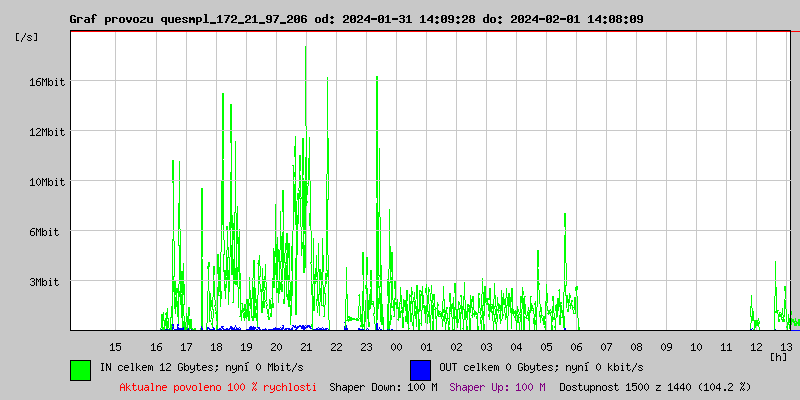The width and height of the screenshot is (800, 400).
Task: Click the 'Shaper Down: 100 M' label
Action: (x=383, y=387)
